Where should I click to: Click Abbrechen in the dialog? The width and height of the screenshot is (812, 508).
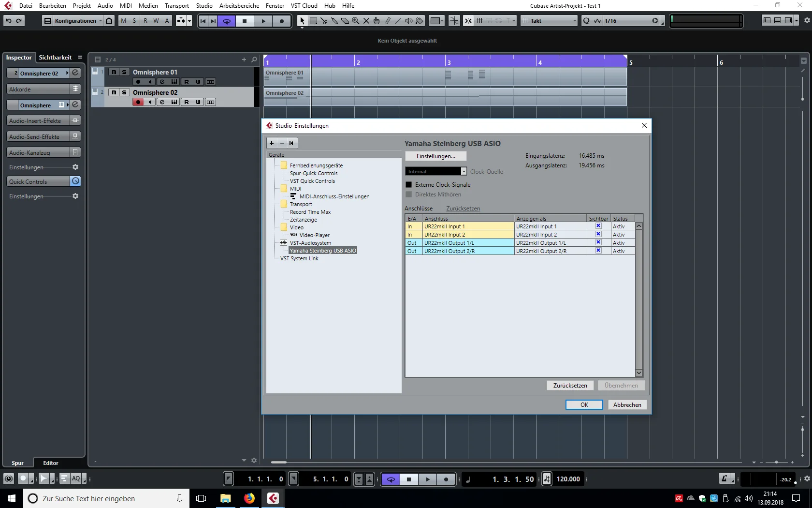coord(627,405)
